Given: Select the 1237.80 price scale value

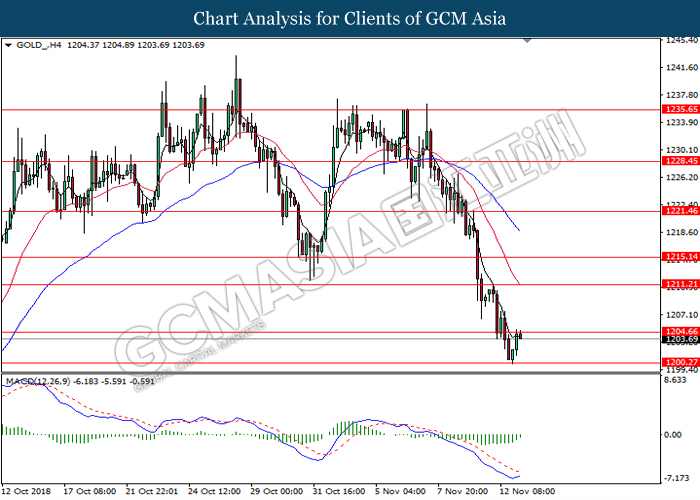Looking at the screenshot, I should 681,95.
